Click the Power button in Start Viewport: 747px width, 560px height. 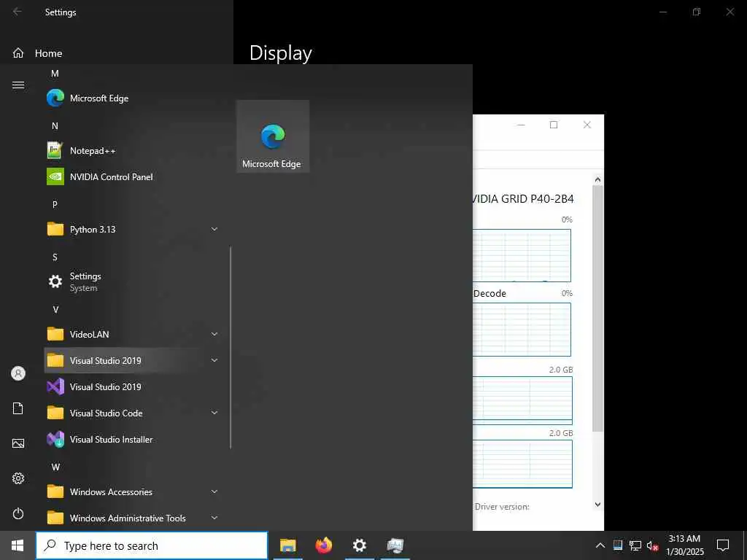tap(18, 513)
